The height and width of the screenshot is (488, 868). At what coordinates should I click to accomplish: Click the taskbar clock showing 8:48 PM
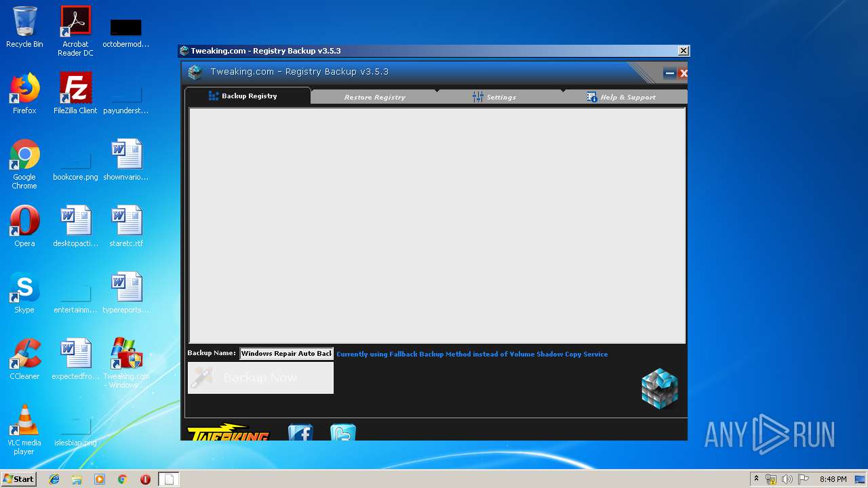[833, 479]
